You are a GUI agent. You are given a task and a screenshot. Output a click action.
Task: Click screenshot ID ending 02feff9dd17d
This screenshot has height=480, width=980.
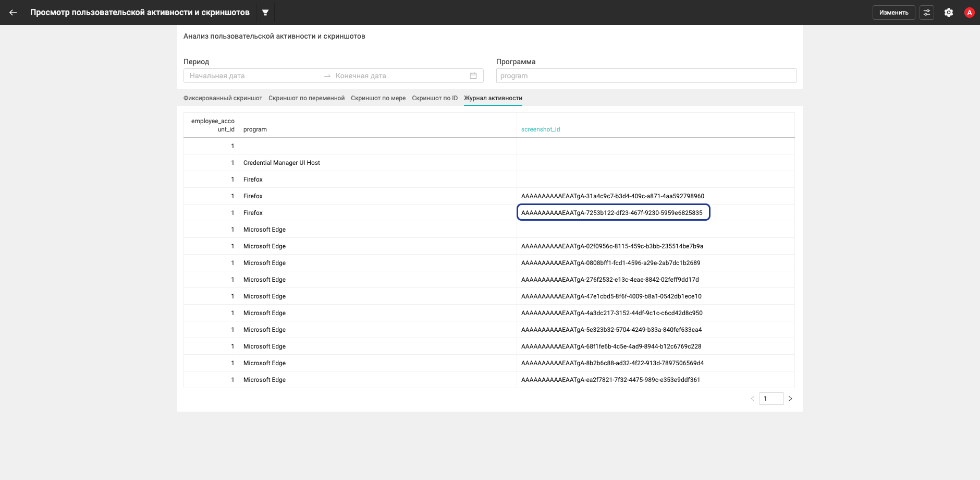point(610,280)
